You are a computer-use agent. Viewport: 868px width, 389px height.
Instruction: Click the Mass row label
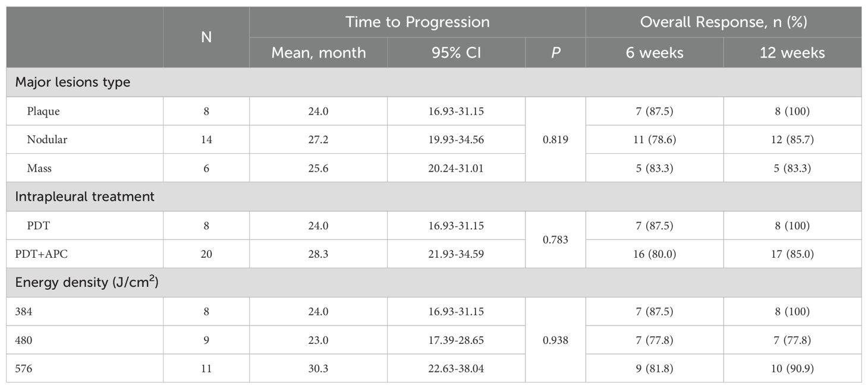point(39,168)
